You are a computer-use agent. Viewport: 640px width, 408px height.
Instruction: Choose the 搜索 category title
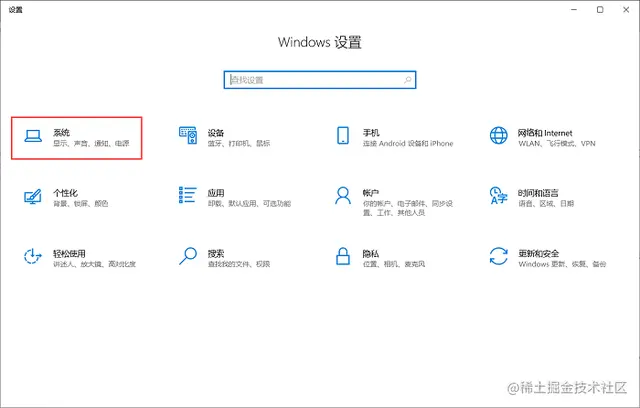pos(216,253)
